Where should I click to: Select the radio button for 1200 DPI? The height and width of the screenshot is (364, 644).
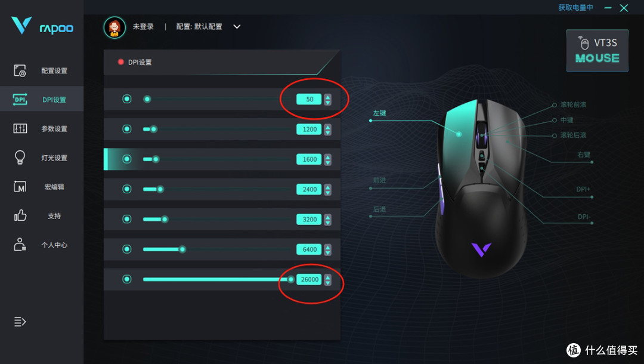pyautogui.click(x=127, y=129)
